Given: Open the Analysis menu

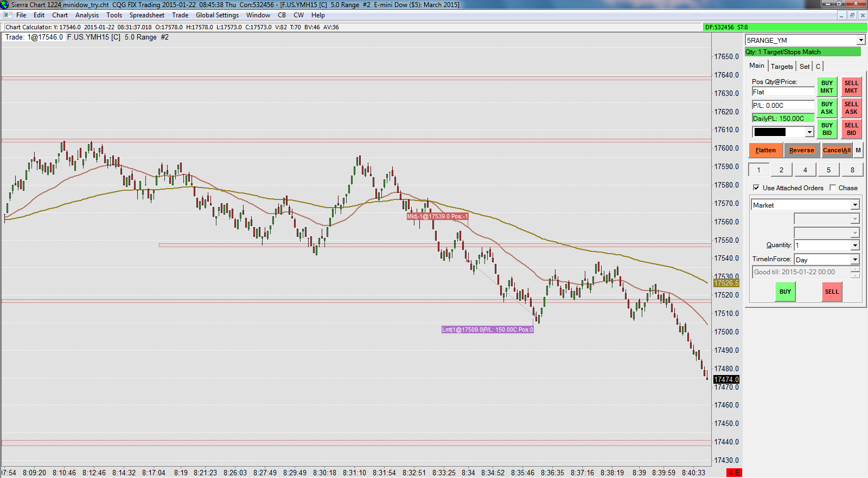Looking at the screenshot, I should [x=87, y=15].
